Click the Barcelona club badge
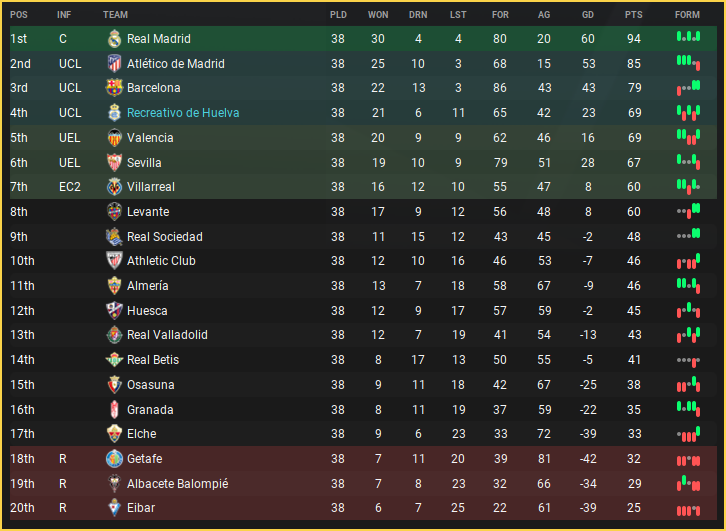This screenshot has width=726, height=531. coord(114,88)
